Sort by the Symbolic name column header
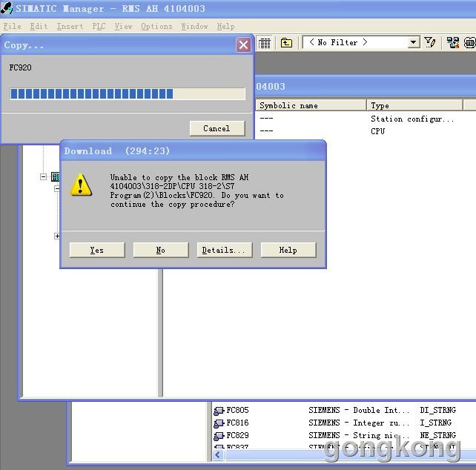 tap(311, 105)
